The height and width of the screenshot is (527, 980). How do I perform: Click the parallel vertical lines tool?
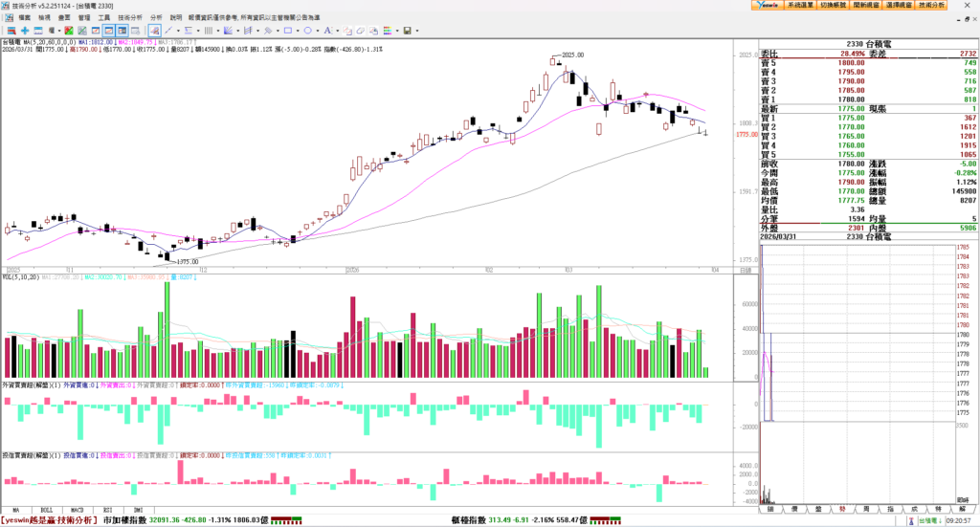click(209, 31)
